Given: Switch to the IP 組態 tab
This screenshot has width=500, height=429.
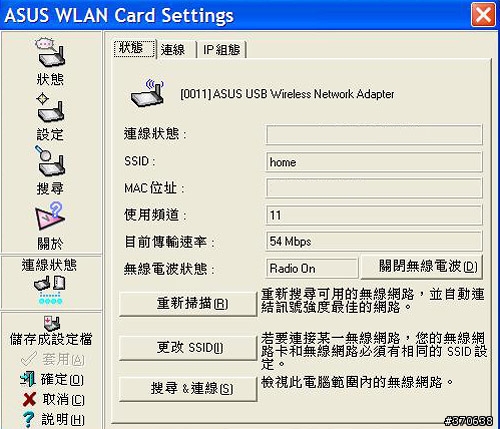Looking at the screenshot, I should click(x=221, y=50).
